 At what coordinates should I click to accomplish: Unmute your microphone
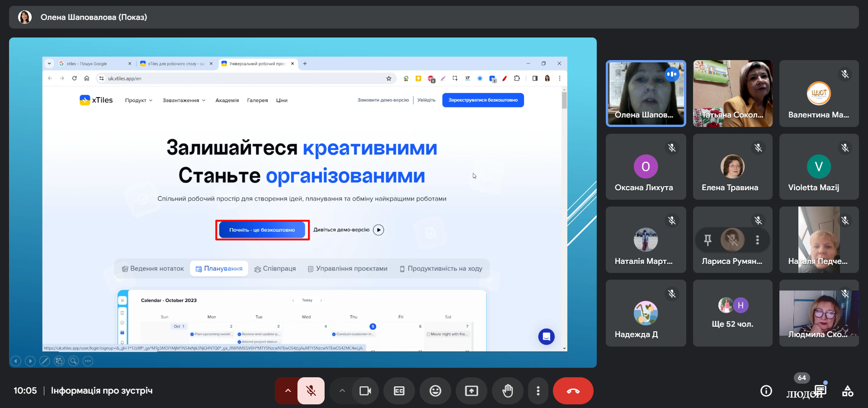click(311, 391)
